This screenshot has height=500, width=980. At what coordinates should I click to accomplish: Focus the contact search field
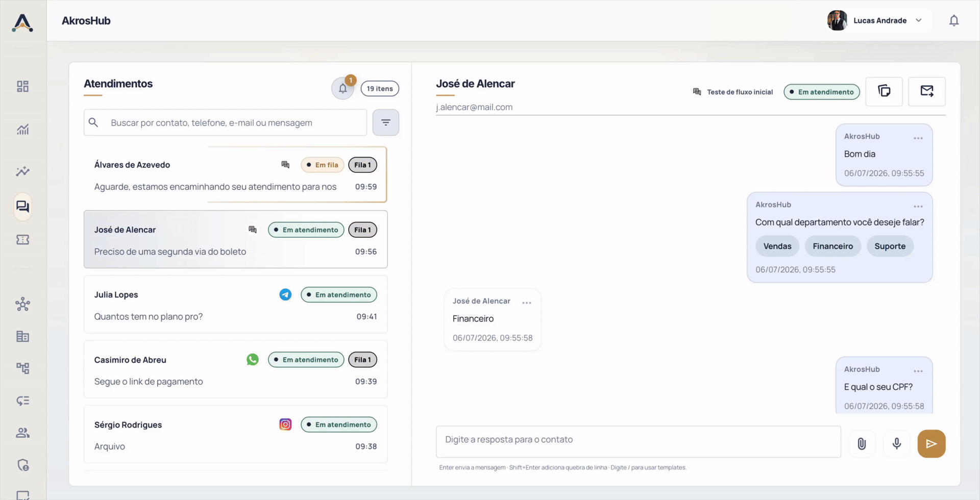225,122
